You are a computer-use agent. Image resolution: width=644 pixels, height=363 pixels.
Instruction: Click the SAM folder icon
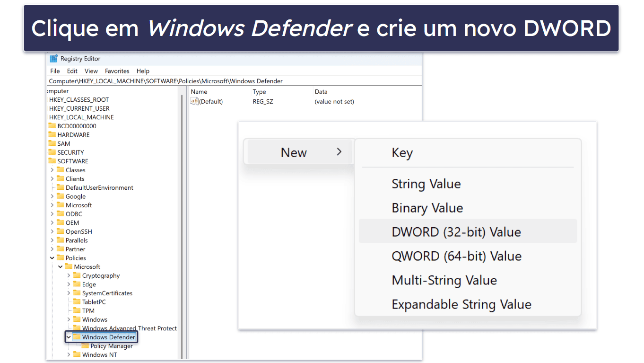tap(52, 143)
